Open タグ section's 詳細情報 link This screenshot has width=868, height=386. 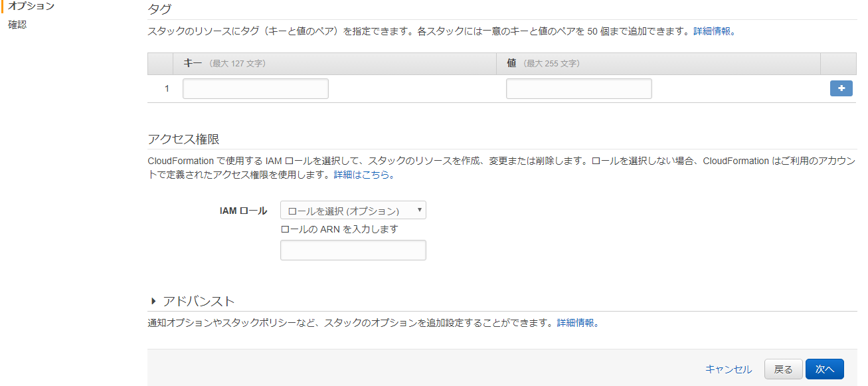[x=710, y=30]
